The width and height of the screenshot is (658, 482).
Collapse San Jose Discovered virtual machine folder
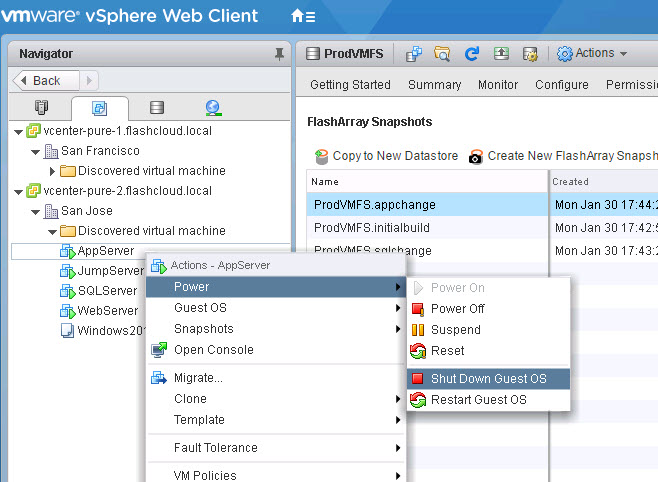point(52,232)
